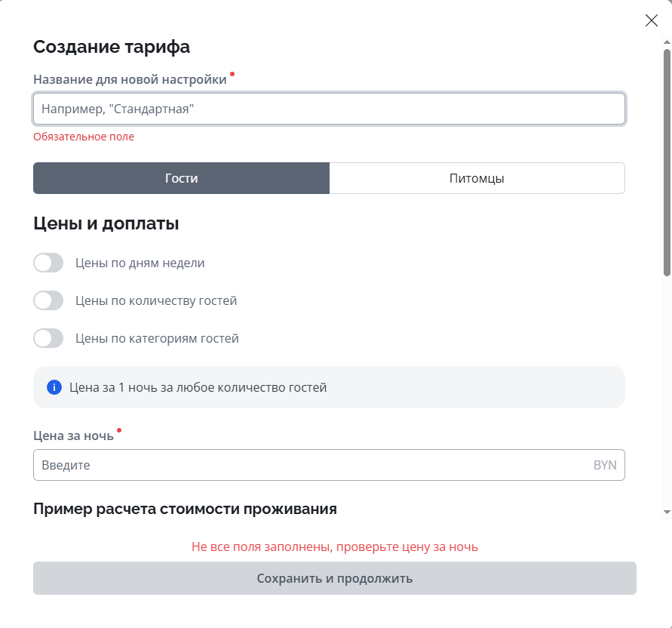Screen dimensions: 672x628
Task: Click the BYN currency label
Action: click(x=605, y=465)
